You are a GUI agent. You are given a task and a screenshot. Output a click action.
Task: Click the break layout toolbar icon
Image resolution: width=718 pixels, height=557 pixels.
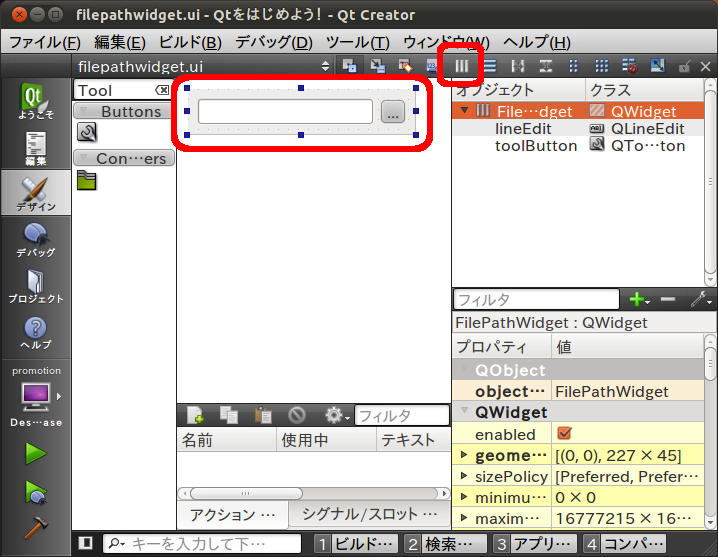tap(629, 66)
